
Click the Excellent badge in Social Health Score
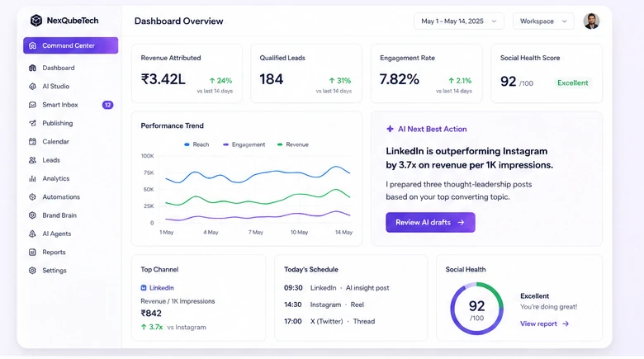572,83
